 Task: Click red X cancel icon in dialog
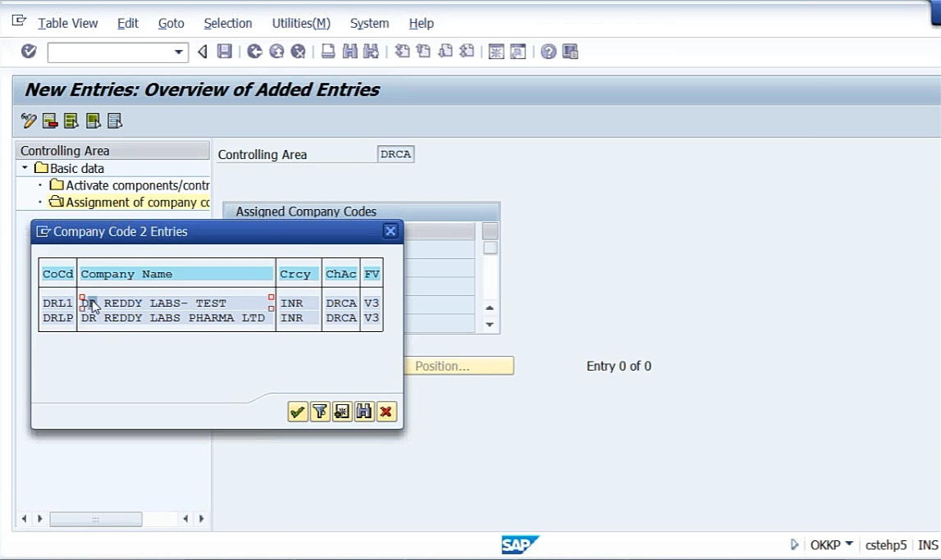[386, 412]
